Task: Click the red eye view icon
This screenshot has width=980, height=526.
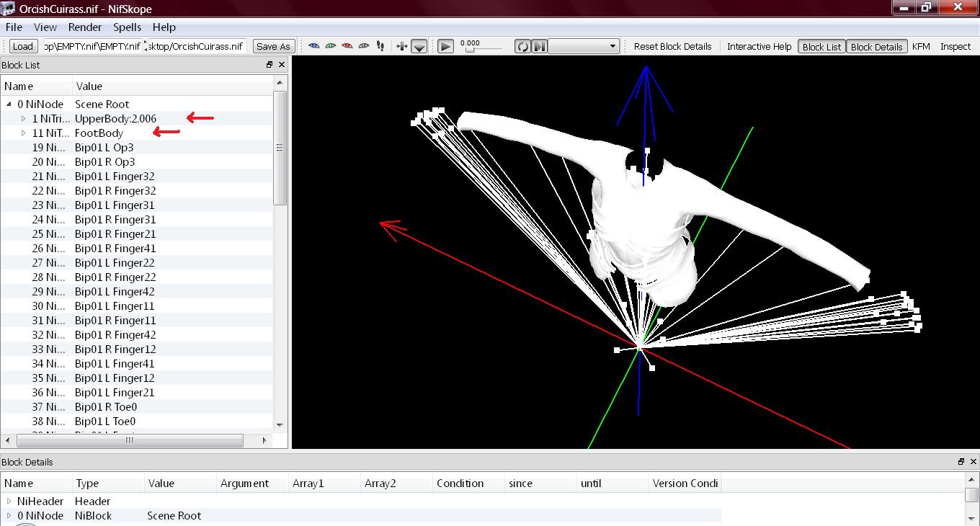Action: 347,46
